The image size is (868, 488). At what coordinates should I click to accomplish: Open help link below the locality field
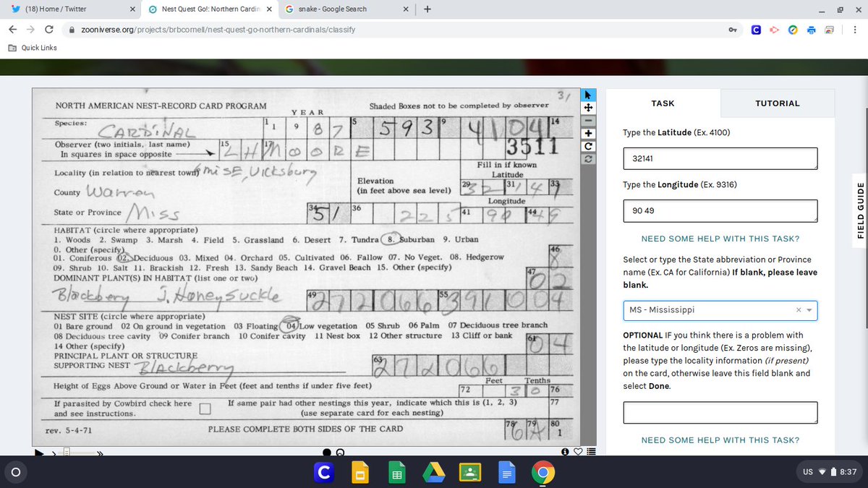pos(720,440)
